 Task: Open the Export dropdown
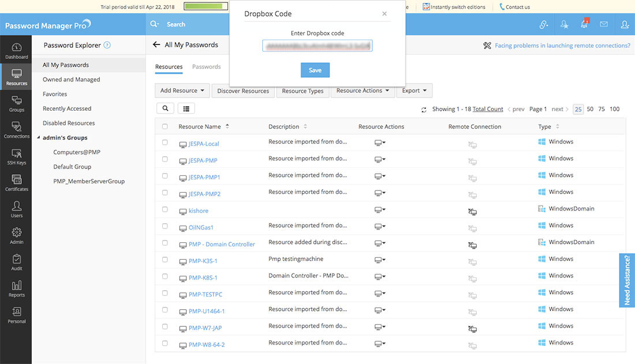pos(414,91)
